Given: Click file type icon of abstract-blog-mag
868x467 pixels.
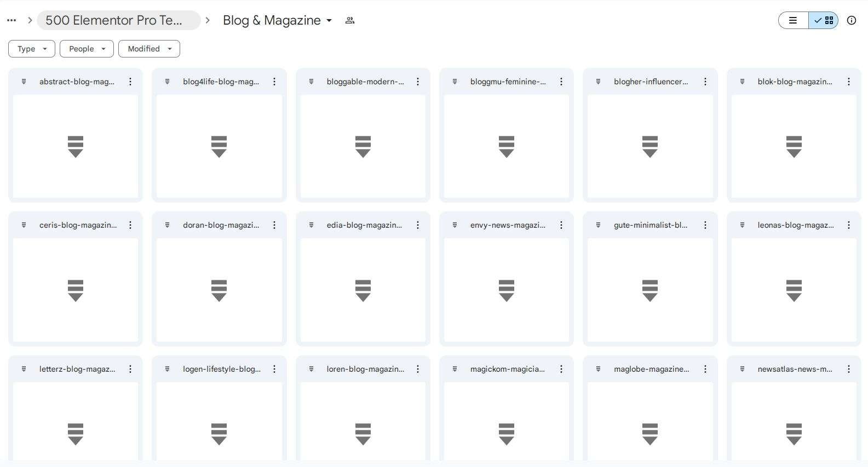Looking at the screenshot, I should pos(24,82).
